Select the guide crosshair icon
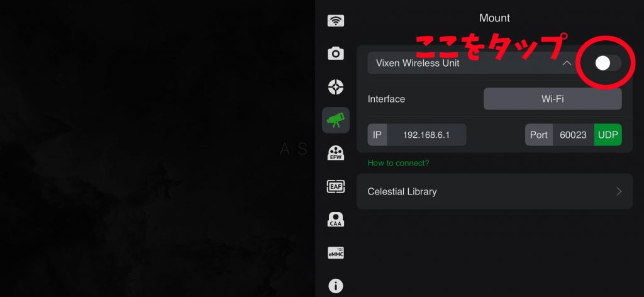Viewport: 644px width, 297px height. tap(336, 87)
